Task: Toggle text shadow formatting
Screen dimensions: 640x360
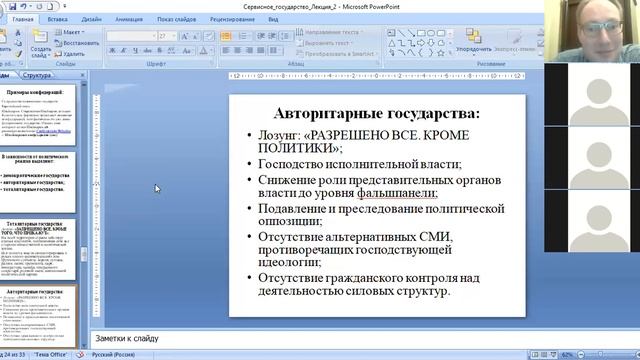Action: 160,51
